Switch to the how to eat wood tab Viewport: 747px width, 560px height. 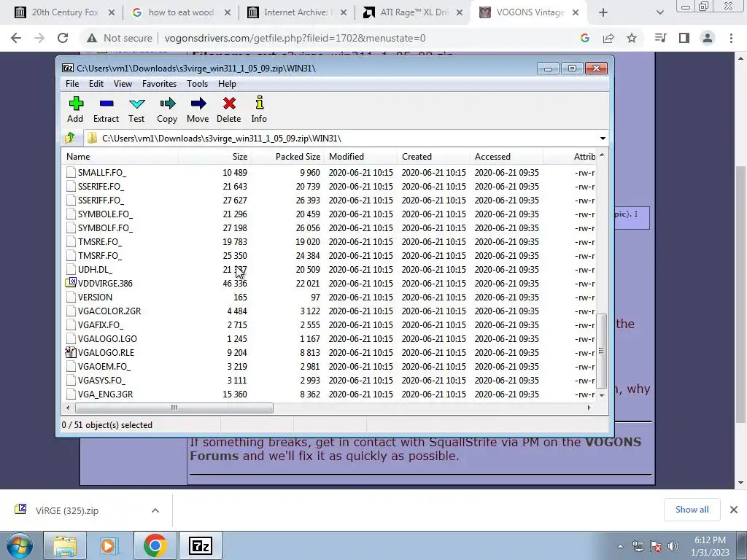pos(181,12)
